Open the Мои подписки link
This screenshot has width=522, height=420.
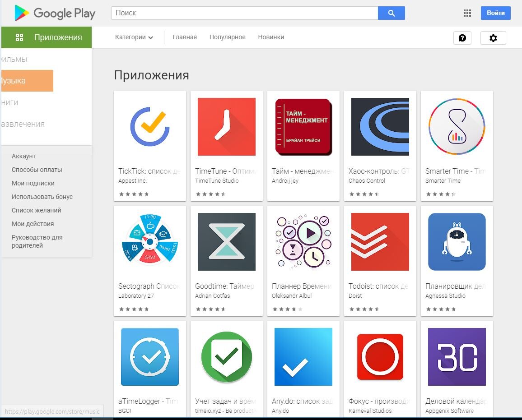click(33, 183)
